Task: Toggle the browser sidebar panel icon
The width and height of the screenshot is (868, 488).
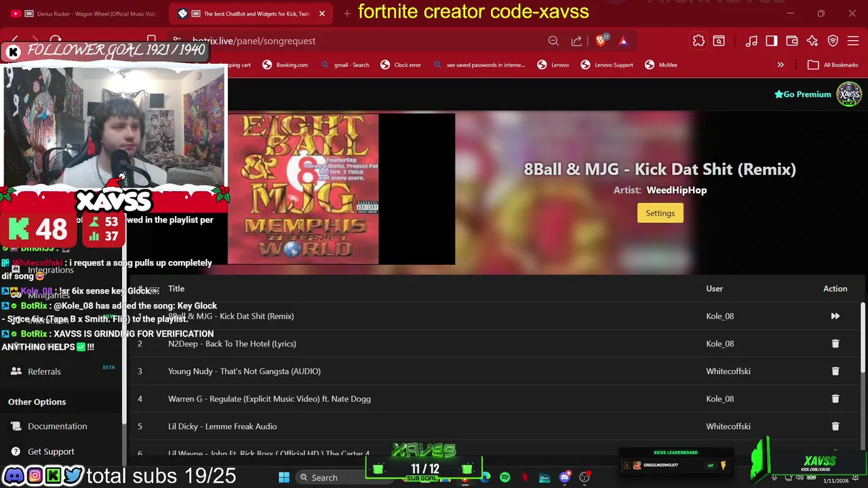Action: point(772,41)
